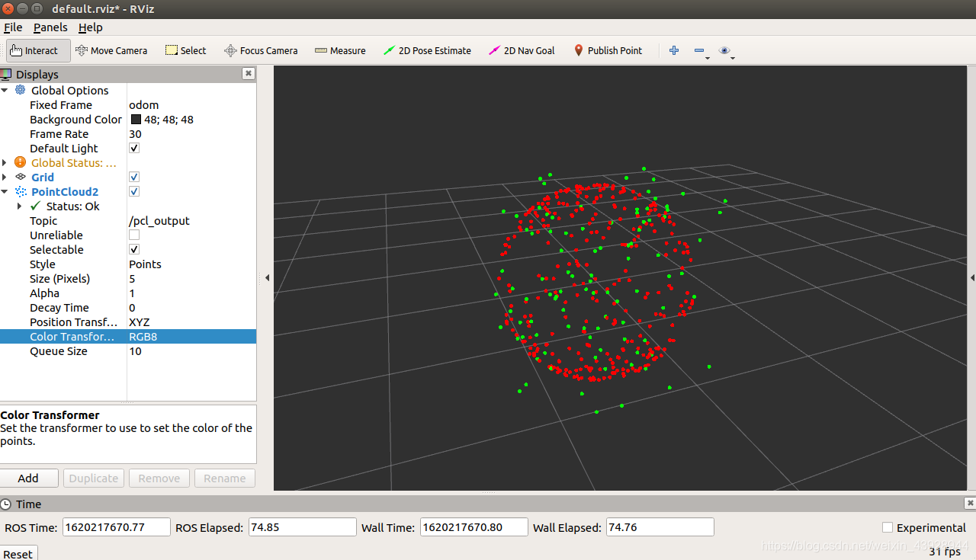Edit the /pcl_output topic value

[191, 220]
